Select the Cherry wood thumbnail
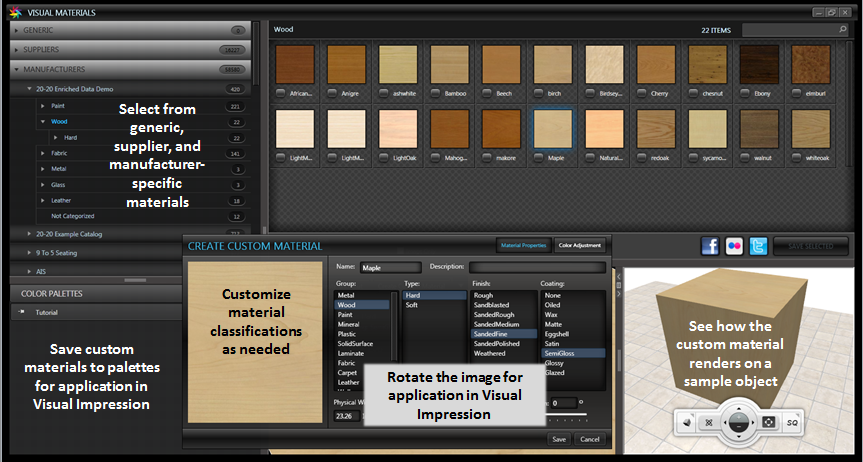 [x=656, y=64]
